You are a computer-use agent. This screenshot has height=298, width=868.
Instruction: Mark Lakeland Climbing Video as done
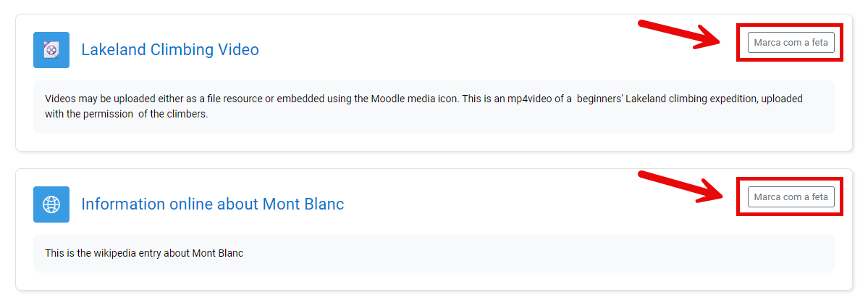tap(791, 43)
